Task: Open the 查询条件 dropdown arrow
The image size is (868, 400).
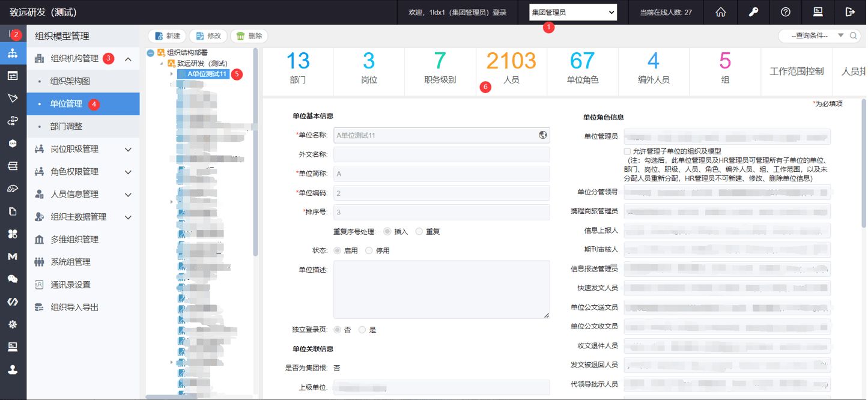Action: pyautogui.click(x=841, y=36)
